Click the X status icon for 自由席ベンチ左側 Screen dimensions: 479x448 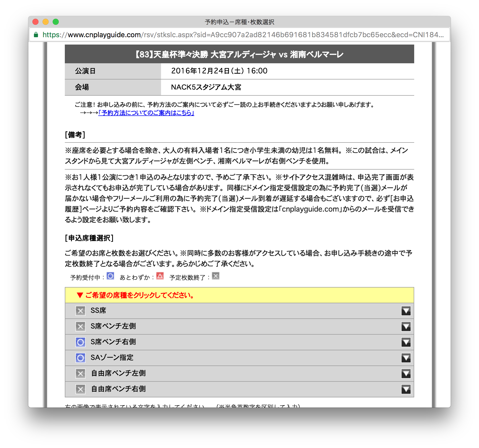(x=80, y=374)
